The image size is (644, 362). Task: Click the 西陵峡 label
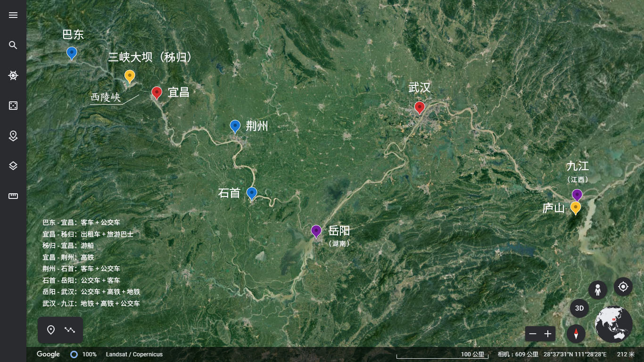[106, 98]
